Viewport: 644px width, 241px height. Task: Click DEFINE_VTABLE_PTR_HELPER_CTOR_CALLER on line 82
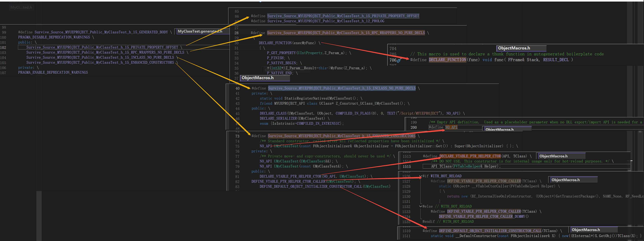coord(288,182)
